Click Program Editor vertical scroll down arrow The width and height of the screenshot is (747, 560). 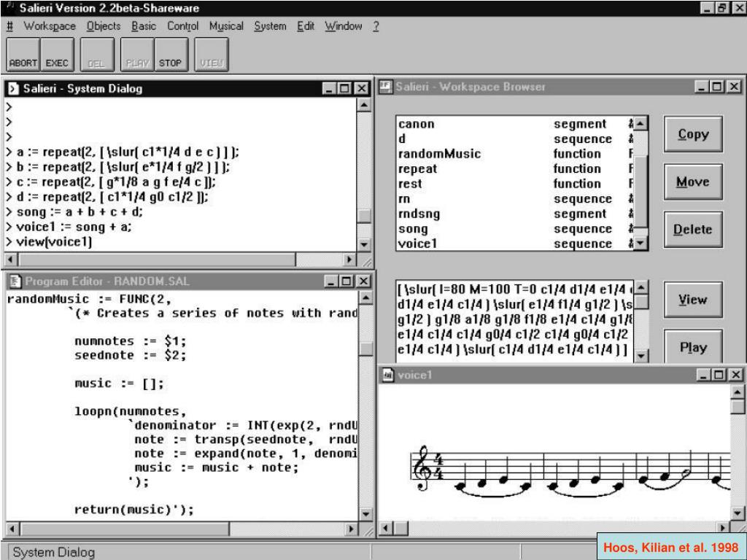point(366,514)
